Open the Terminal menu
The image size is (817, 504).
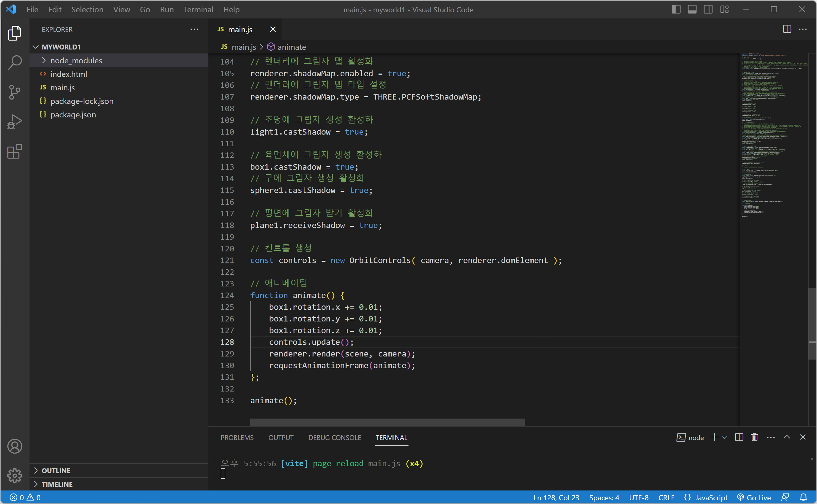(198, 9)
